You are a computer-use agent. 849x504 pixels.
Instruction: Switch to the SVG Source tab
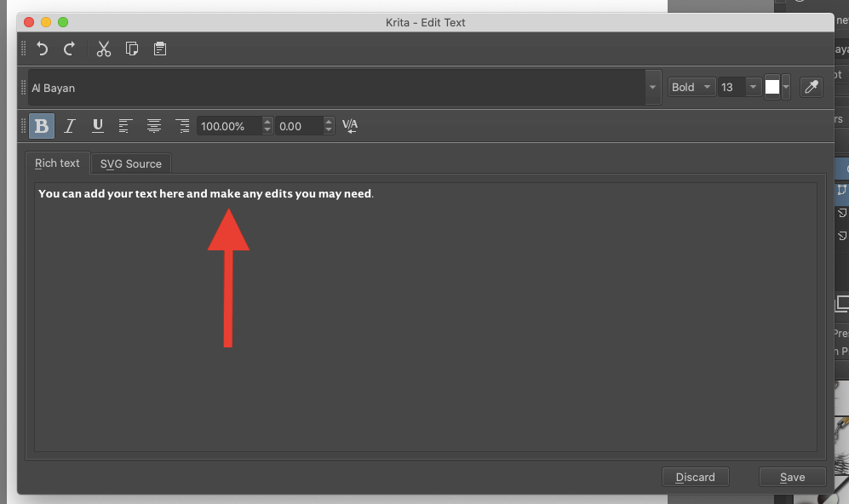131,163
